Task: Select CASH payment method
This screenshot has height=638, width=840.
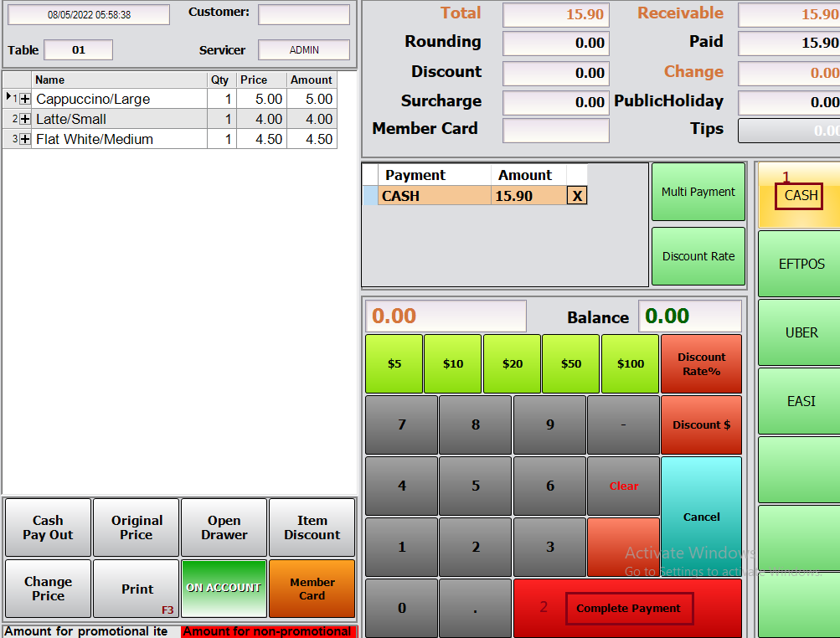Action: coord(801,196)
